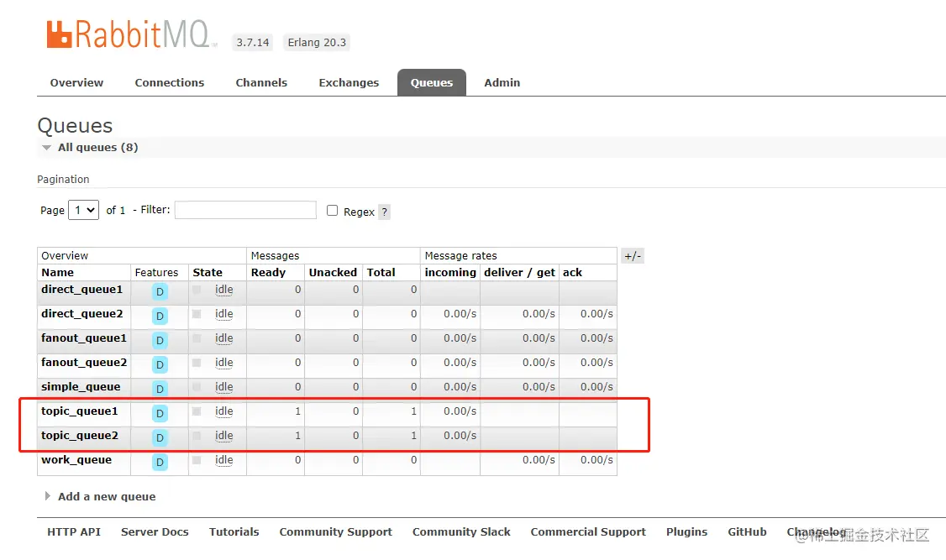Click the state indicator square for topic_queue2

pyautogui.click(x=197, y=436)
